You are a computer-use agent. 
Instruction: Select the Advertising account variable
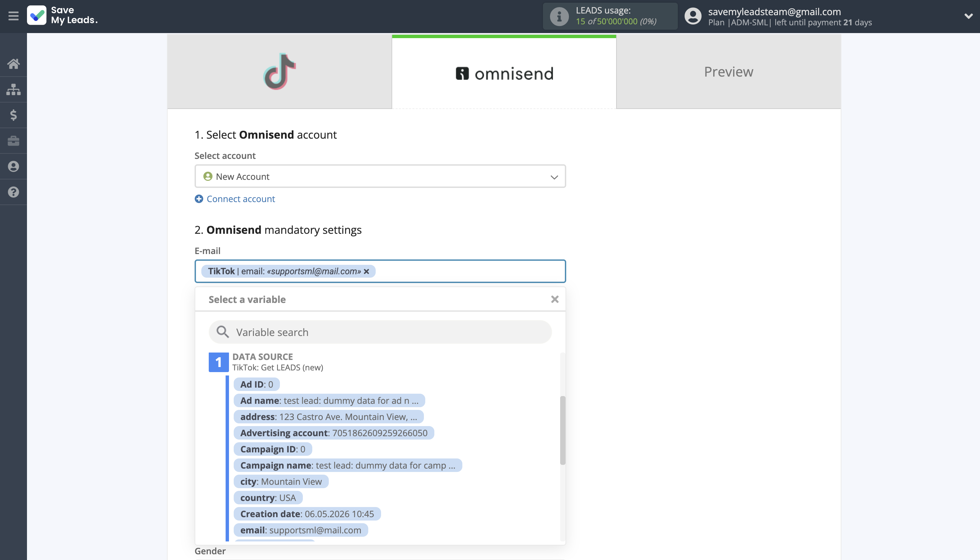point(334,433)
